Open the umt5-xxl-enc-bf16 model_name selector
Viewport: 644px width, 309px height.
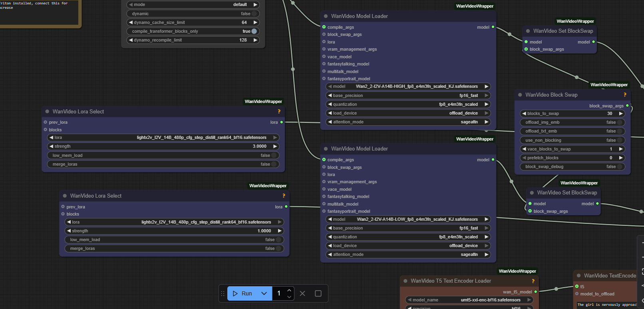click(469, 300)
